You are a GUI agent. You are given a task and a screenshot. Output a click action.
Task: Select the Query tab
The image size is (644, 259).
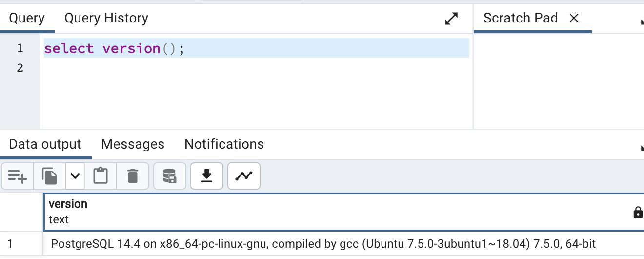point(27,19)
